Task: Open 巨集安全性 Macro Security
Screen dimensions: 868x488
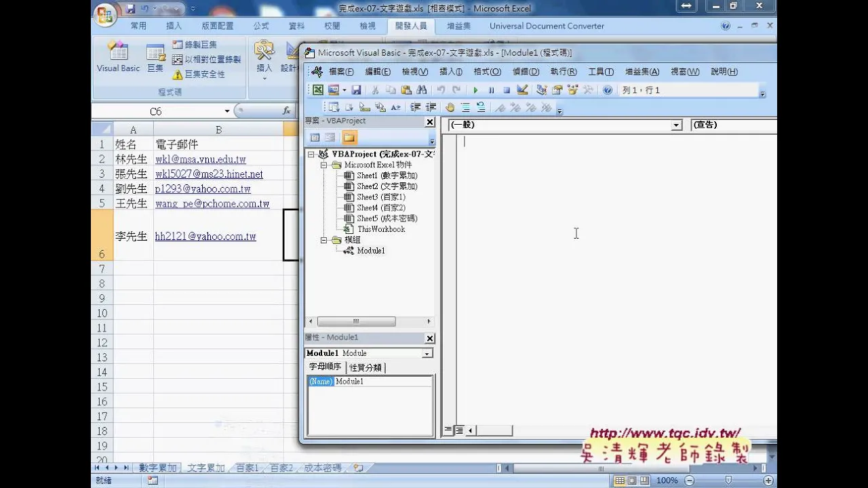Action: coord(199,75)
